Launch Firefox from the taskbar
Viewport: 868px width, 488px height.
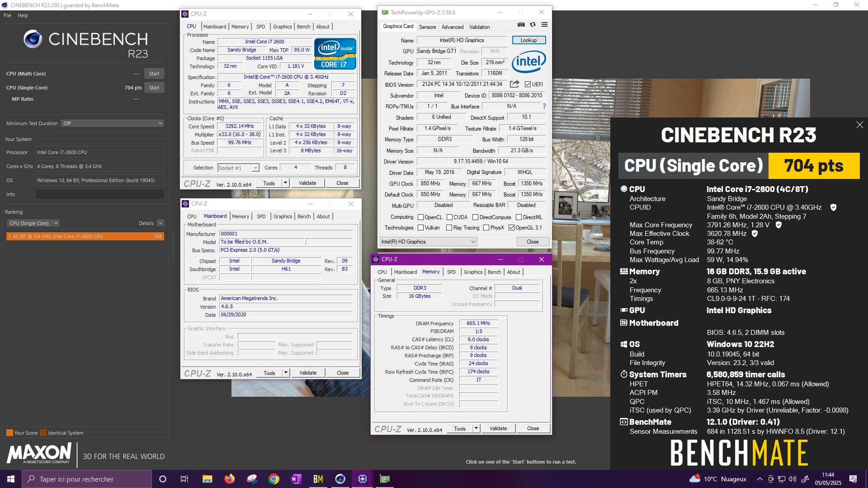(x=229, y=479)
